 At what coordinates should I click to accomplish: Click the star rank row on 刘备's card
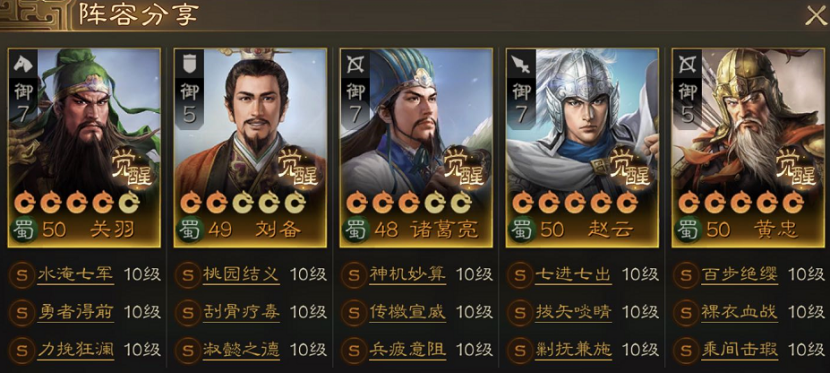point(242,202)
